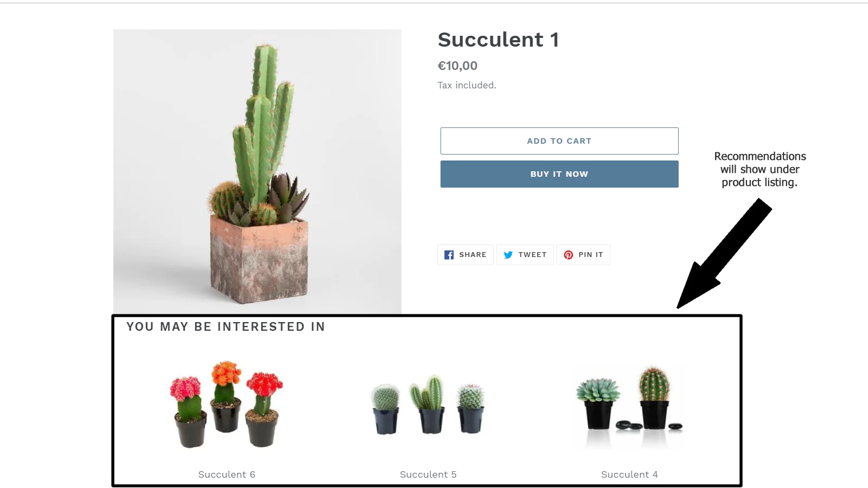Open Succulent 6 product thumbnail
The image size is (868, 488).
227,404
